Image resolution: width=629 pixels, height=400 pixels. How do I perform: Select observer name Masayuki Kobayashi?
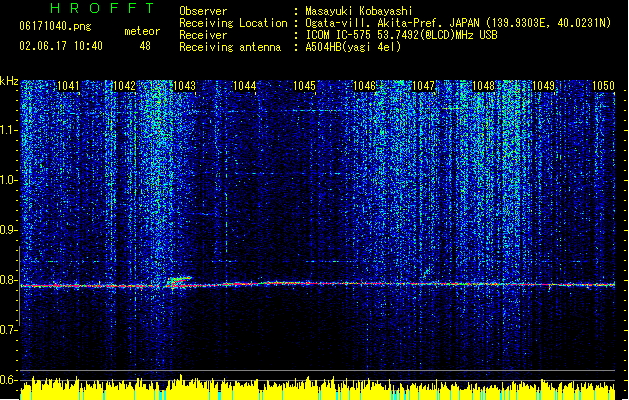pyautogui.click(x=359, y=11)
